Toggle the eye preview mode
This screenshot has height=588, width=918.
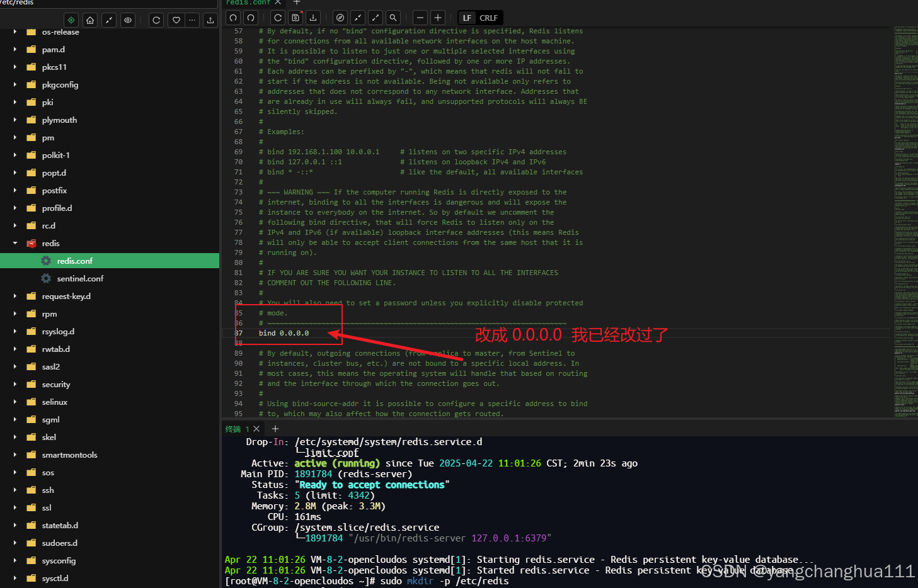point(128,20)
